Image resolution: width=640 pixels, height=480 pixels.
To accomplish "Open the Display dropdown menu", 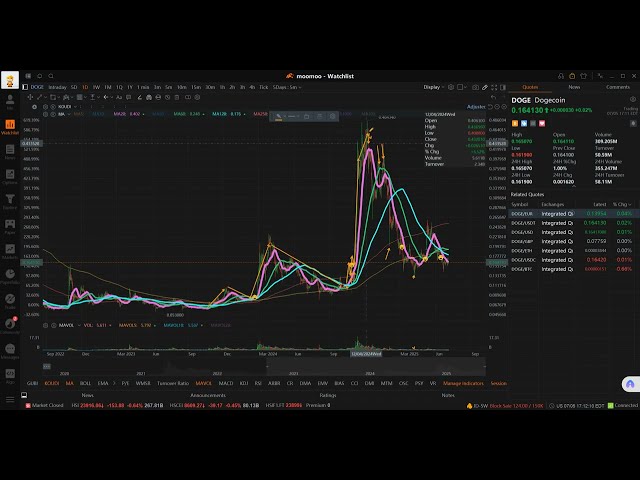I will coord(432,87).
